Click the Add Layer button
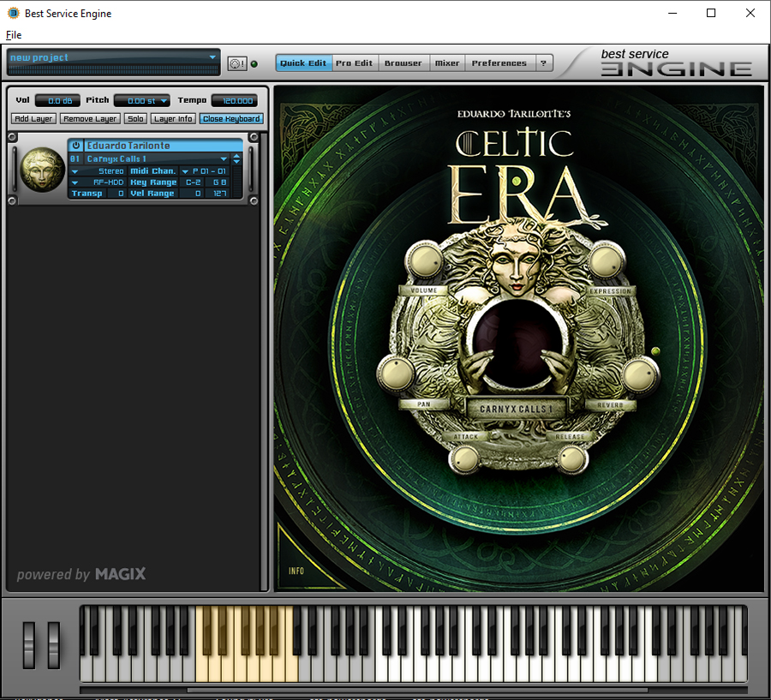The width and height of the screenshot is (771, 700). tap(33, 118)
